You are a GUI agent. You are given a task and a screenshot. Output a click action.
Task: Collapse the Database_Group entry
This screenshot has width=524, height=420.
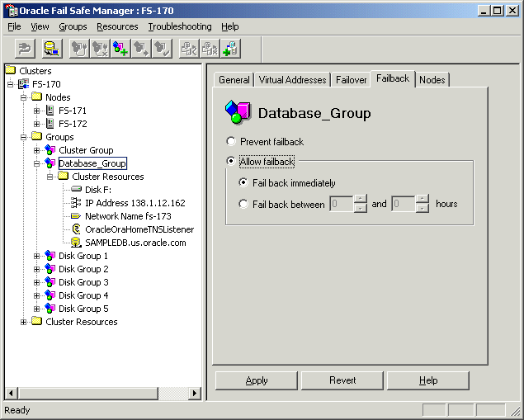point(37,163)
